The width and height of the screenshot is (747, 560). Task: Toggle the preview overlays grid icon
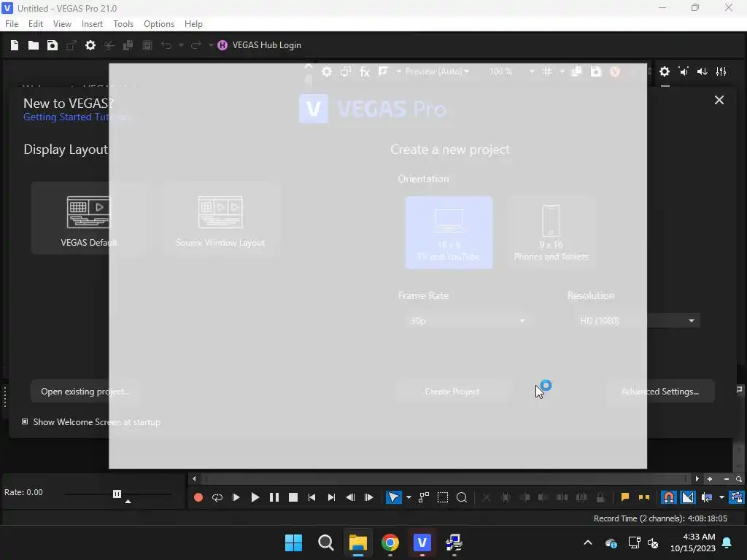point(547,71)
